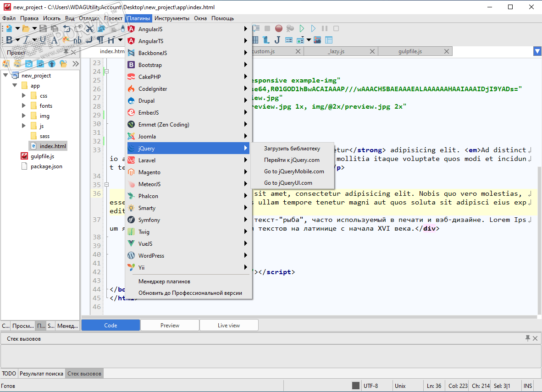Switch to the gulpfile.js editor tab
This screenshot has height=392, width=542.
410,52
